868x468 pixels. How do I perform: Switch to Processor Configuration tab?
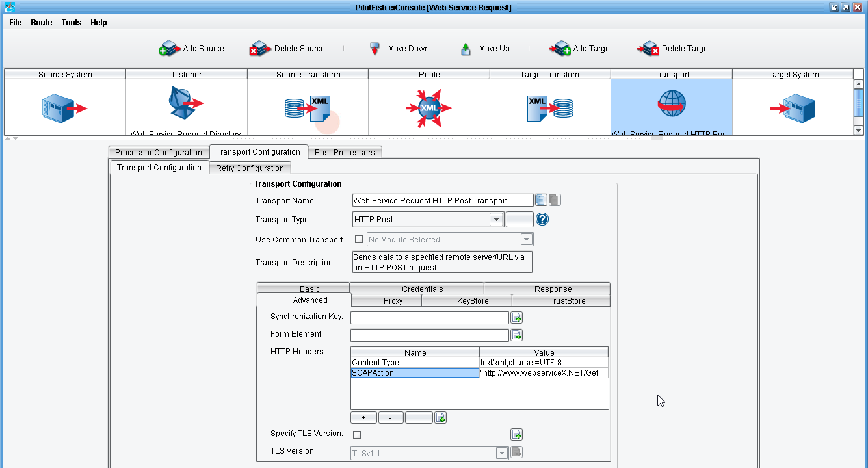click(x=159, y=153)
